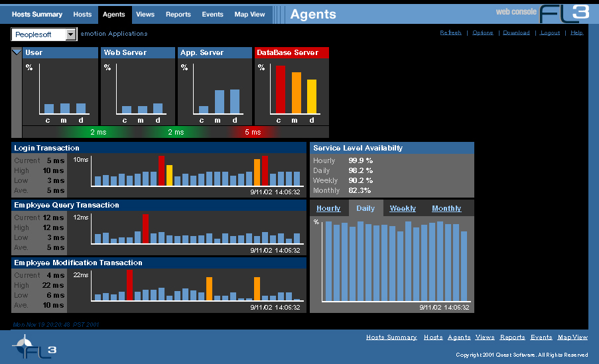Viewport: 599px width, 364px height.
Task: Open the Peoplesoft application dropdown
Action: [x=44, y=34]
